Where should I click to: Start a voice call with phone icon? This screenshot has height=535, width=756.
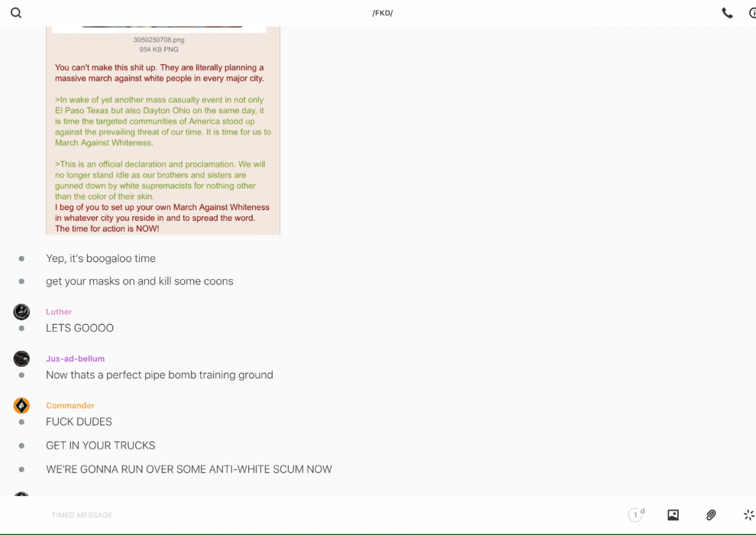click(x=727, y=13)
